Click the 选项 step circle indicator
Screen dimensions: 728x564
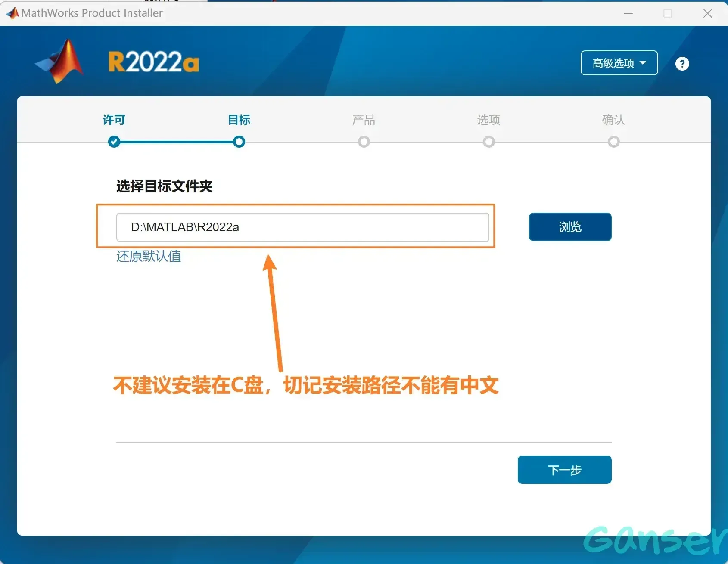tap(489, 142)
